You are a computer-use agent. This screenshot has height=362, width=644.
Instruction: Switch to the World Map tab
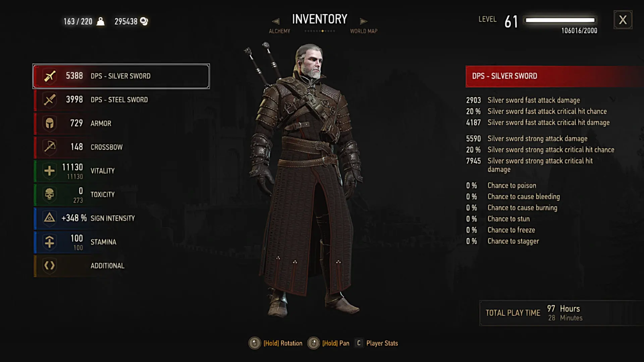[x=364, y=31]
